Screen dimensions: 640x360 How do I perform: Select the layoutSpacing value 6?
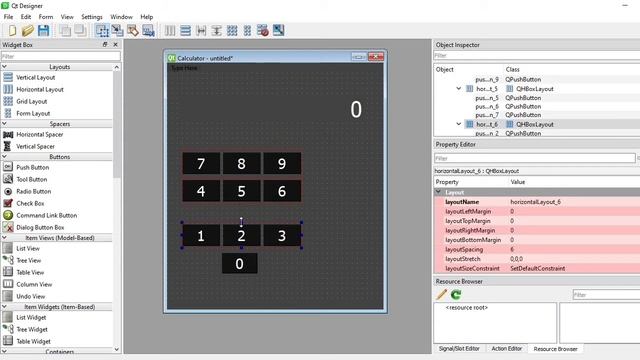click(x=512, y=249)
